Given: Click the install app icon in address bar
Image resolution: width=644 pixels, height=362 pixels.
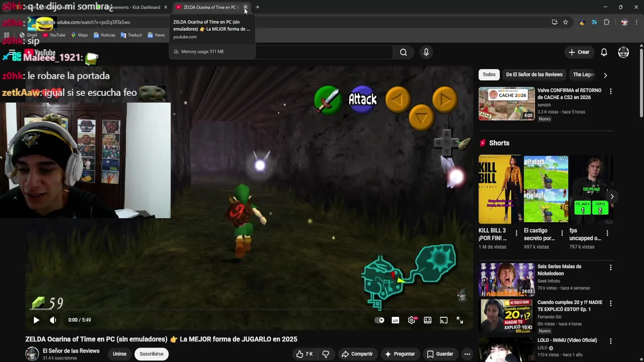Looking at the screenshot, I should (554, 22).
